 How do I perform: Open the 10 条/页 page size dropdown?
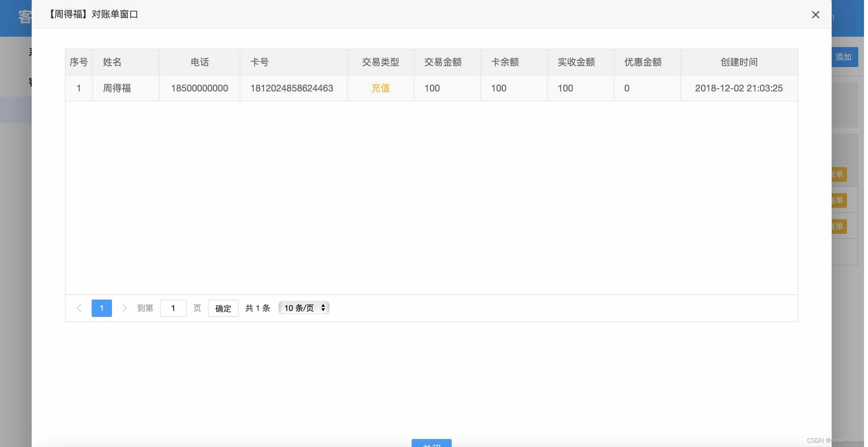(304, 308)
